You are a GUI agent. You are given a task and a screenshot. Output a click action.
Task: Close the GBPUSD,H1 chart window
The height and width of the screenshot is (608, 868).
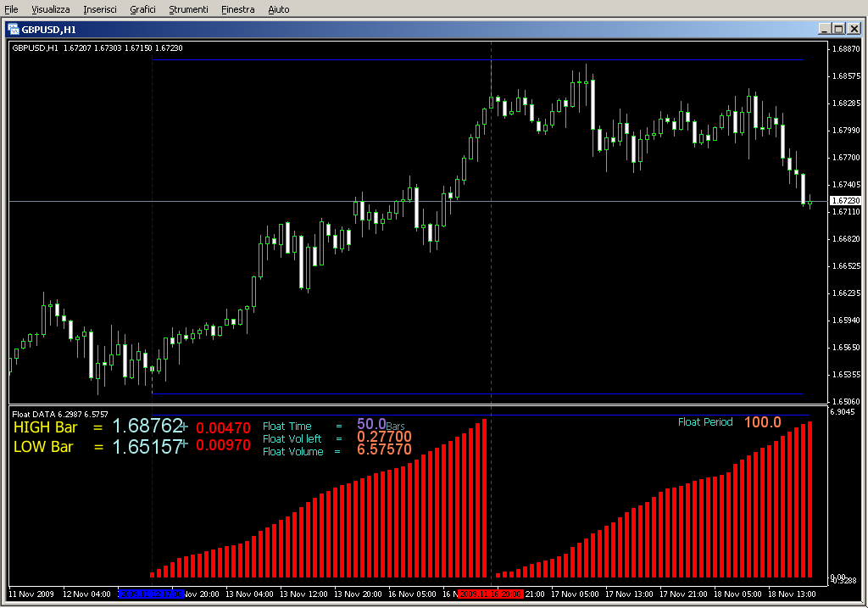pyautogui.click(x=852, y=29)
